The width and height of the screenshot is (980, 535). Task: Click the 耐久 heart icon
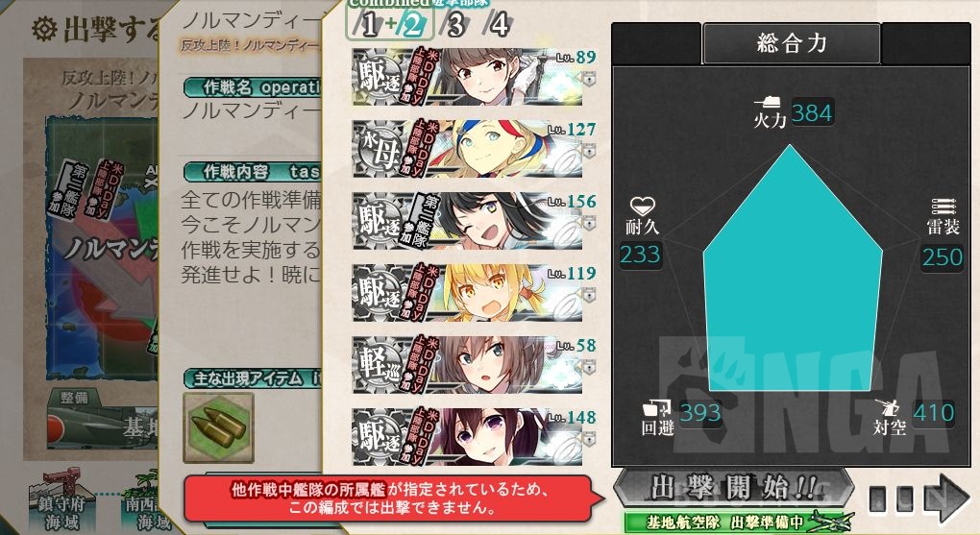tap(642, 206)
